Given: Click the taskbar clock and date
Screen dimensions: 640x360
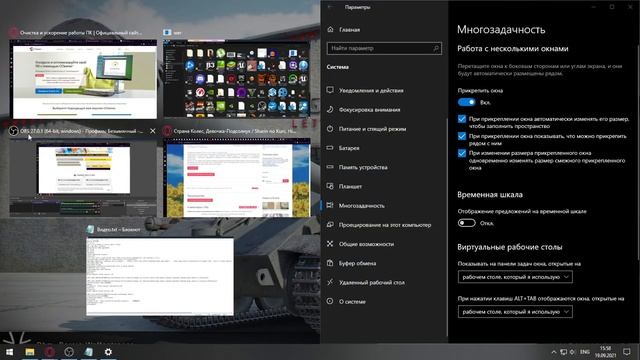Looking at the screenshot, I should (x=605, y=351).
